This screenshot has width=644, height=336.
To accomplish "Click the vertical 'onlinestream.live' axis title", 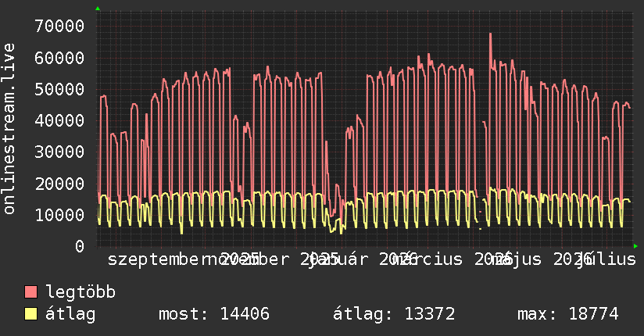I will (x=9, y=129).
